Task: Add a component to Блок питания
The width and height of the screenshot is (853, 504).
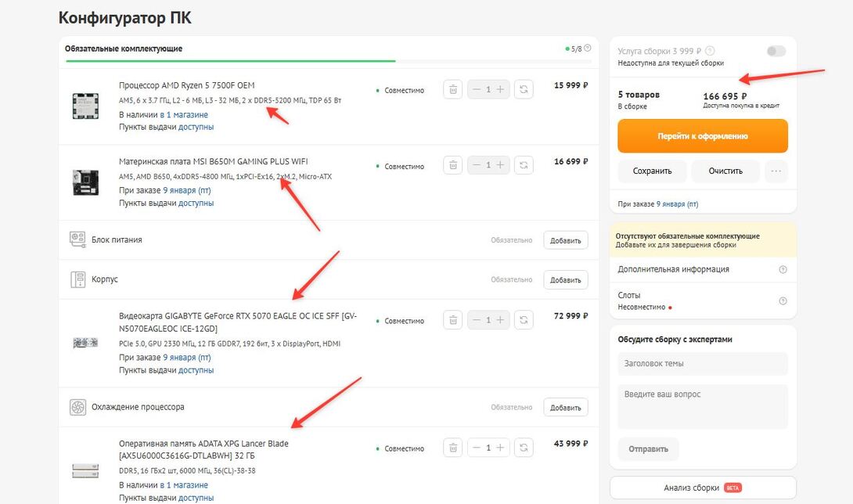Action: tap(565, 240)
